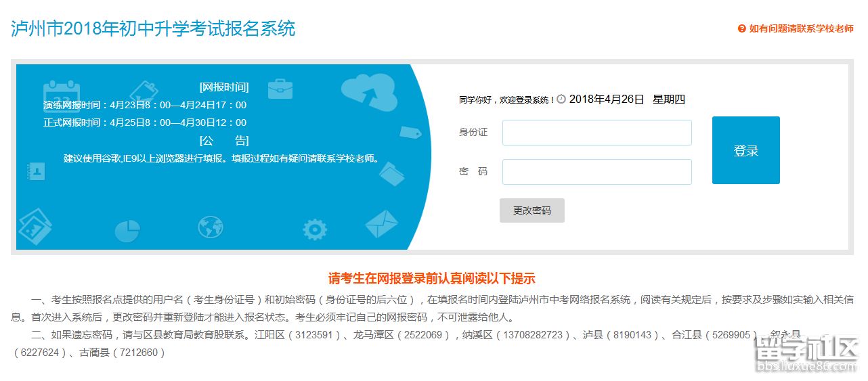Viewport: 868px width, 381px height.
Task: Click the photo stack icon in the banner
Action: (x=35, y=227)
